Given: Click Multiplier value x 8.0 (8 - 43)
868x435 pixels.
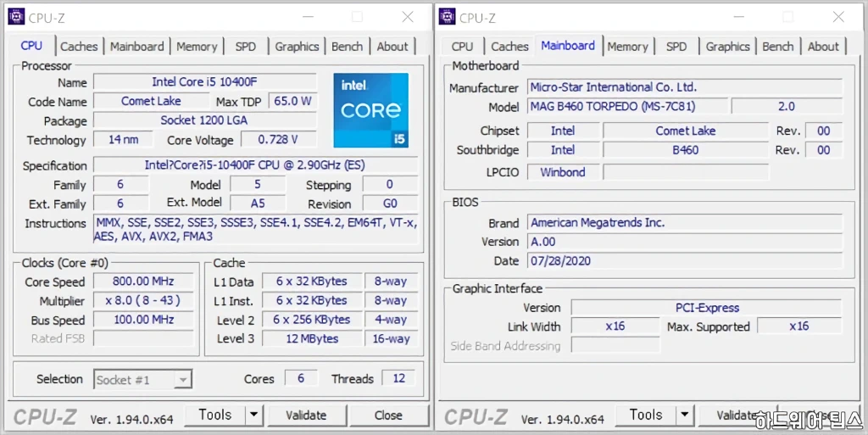Looking at the screenshot, I should click(x=143, y=300).
